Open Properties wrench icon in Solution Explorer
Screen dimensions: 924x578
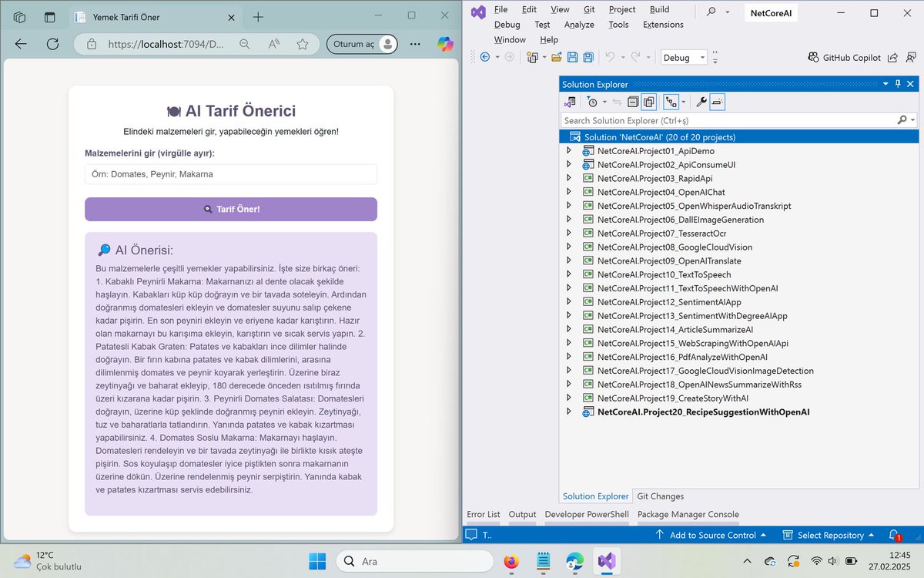[x=701, y=102]
